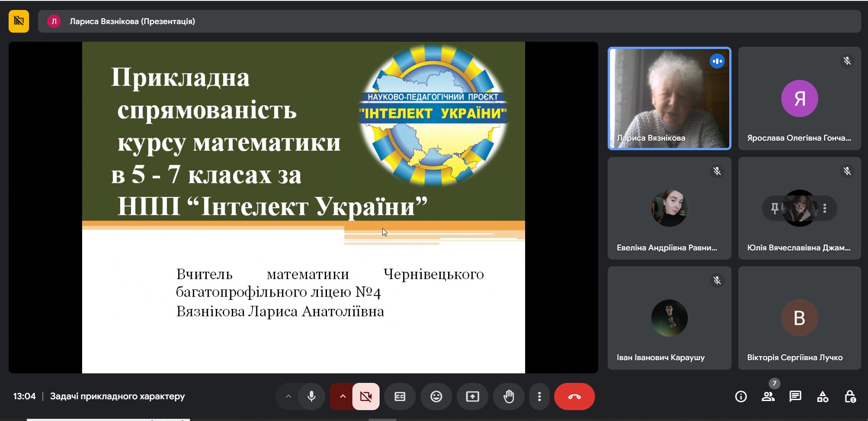Click the meeting time 13:04
The height and width of the screenshot is (421, 868).
point(24,397)
